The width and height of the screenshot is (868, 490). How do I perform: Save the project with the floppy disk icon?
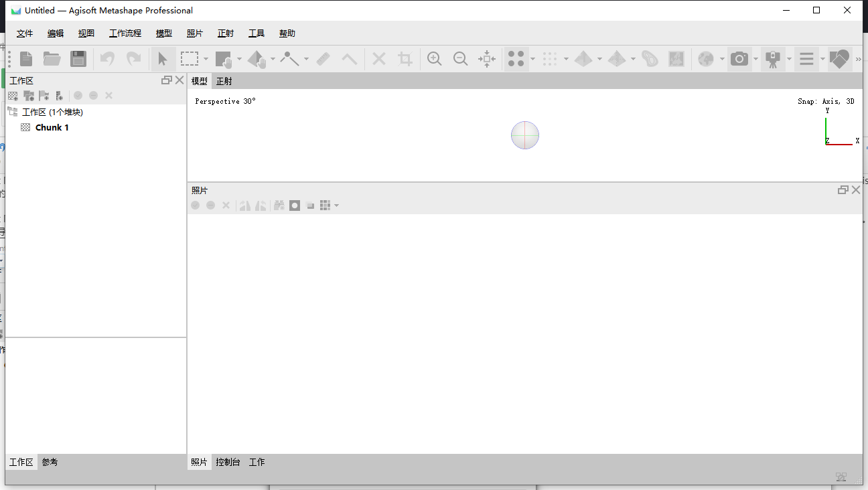pos(78,59)
